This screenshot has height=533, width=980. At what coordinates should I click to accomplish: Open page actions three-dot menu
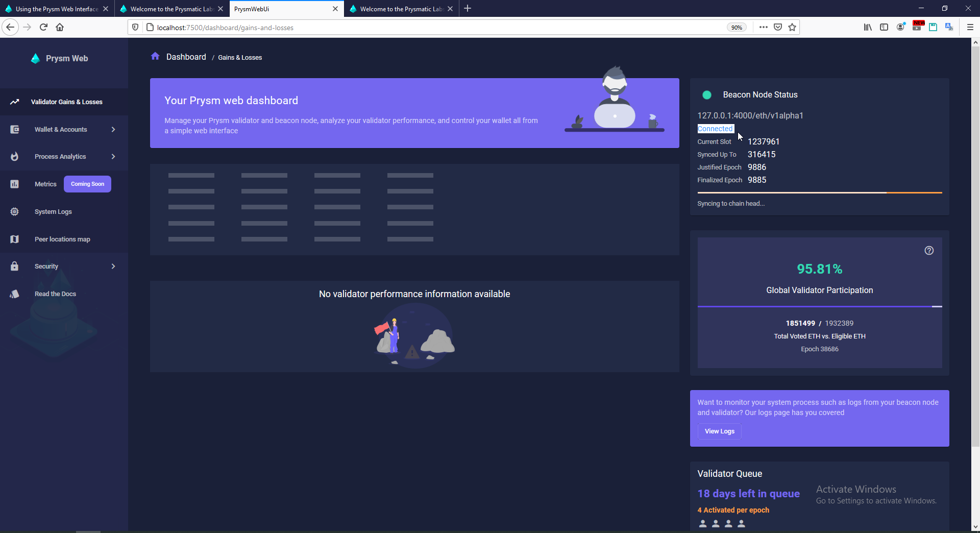tap(763, 28)
